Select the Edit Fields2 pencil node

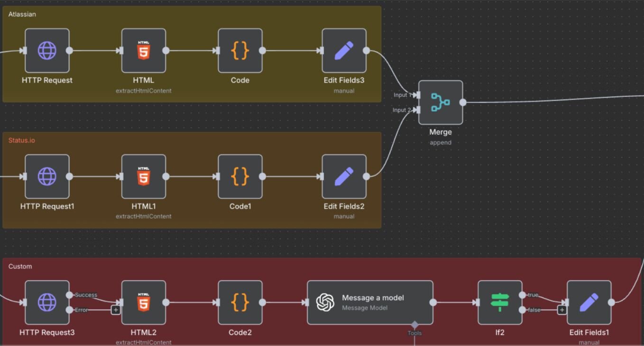[344, 176]
